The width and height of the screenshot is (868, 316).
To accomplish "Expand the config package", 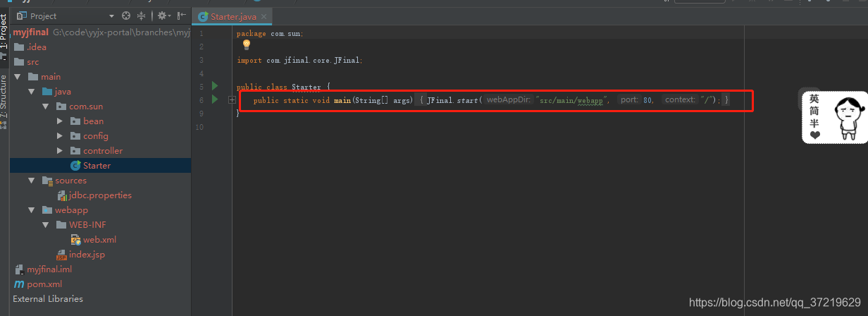I will tap(60, 135).
